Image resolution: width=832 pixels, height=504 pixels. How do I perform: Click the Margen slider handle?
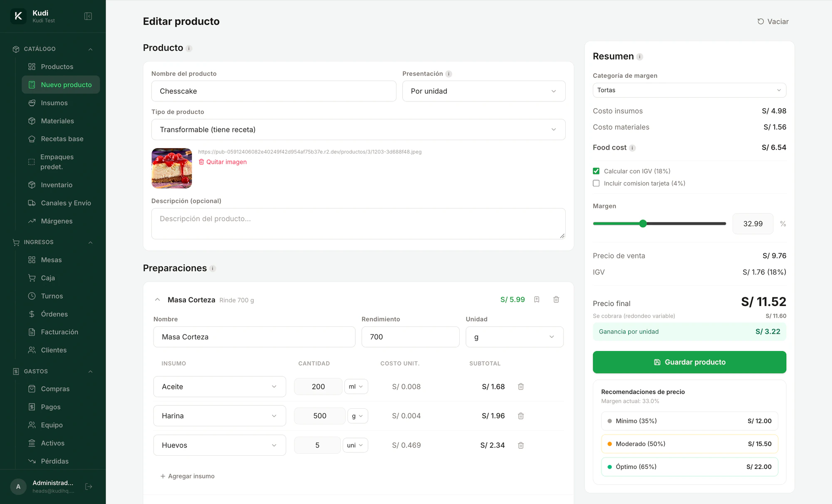(643, 224)
